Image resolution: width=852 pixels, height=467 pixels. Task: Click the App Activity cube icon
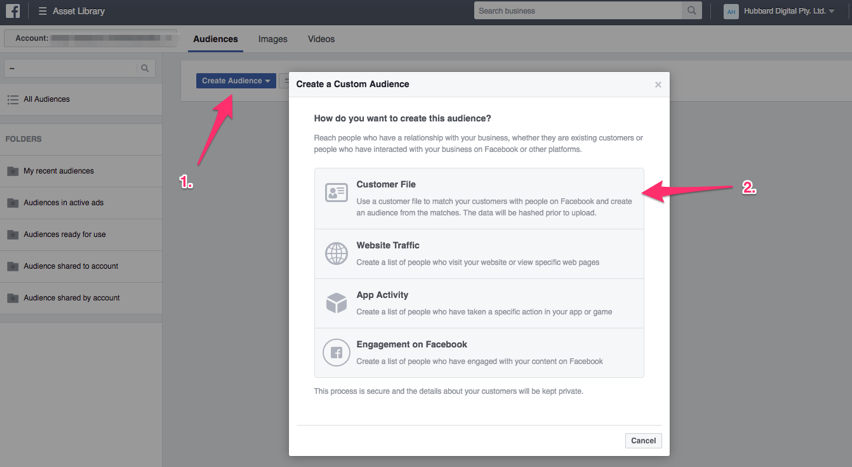pos(336,303)
